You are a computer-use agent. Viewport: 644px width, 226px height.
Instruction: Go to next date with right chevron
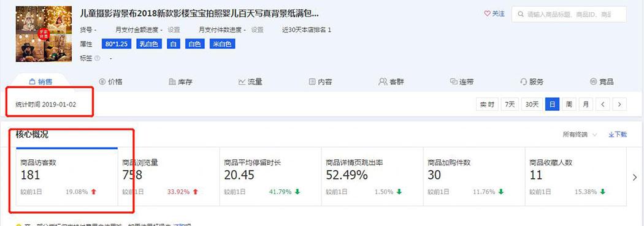click(x=619, y=104)
